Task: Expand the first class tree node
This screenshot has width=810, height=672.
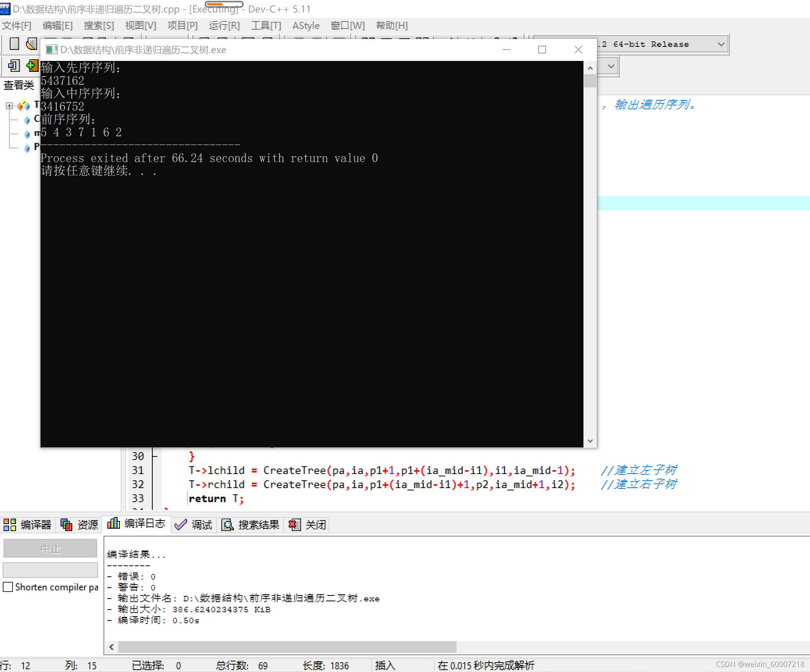Action: point(9,106)
